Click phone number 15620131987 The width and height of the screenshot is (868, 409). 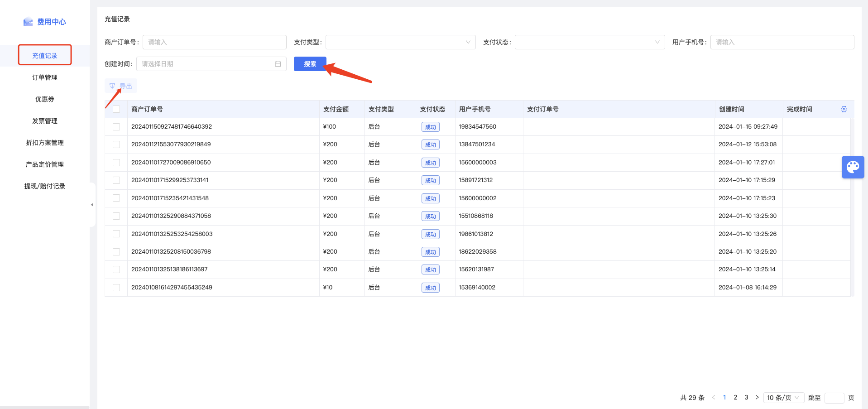[476, 269]
